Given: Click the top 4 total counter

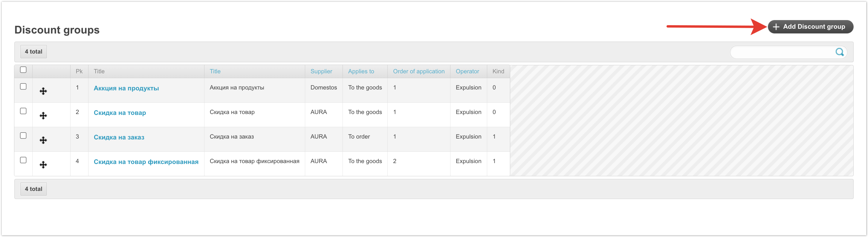Looking at the screenshot, I should [33, 51].
